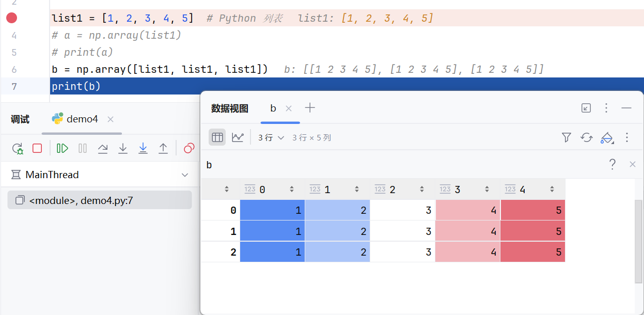Stop the debugger
This screenshot has width=644, height=315.
37,148
